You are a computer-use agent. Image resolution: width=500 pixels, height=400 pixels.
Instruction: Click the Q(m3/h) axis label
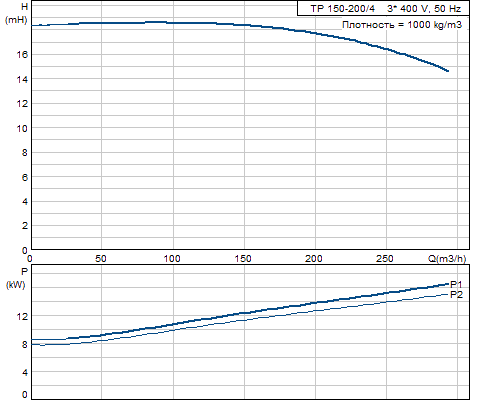tap(447, 258)
